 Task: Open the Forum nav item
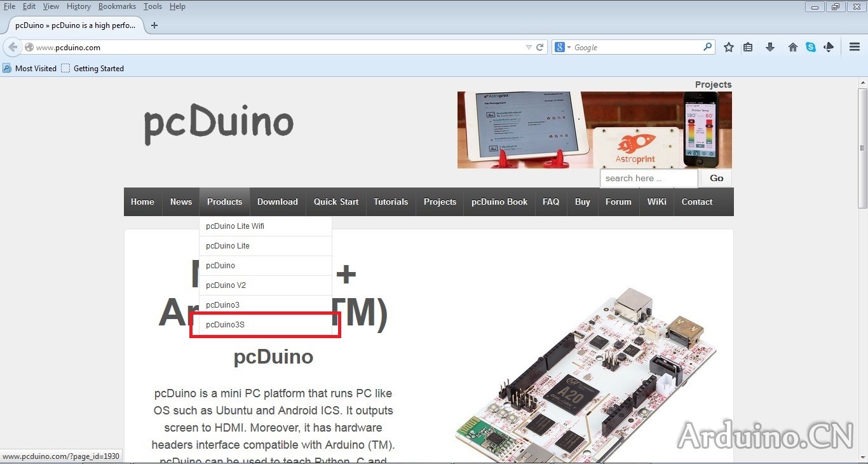[x=618, y=201]
